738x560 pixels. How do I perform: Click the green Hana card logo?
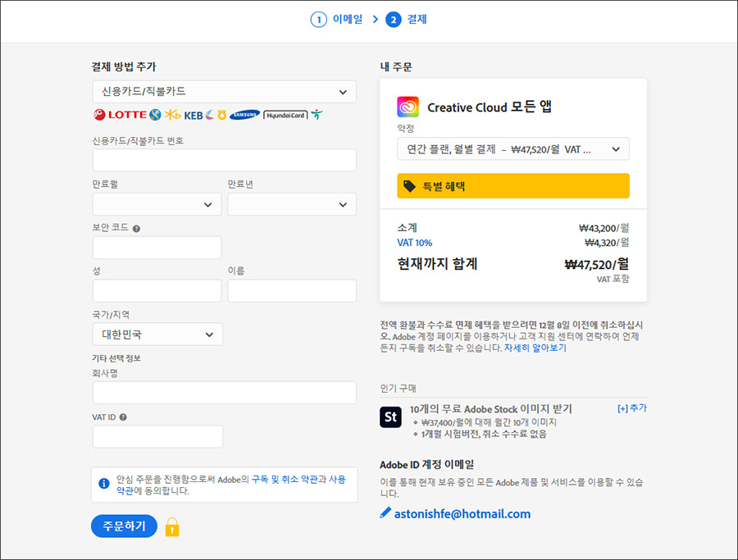tap(317, 114)
